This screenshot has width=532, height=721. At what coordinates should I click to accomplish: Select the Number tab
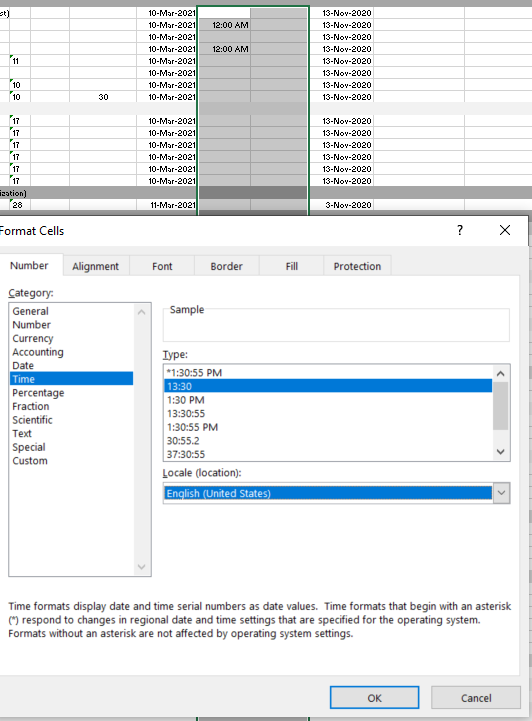[x=29, y=265]
